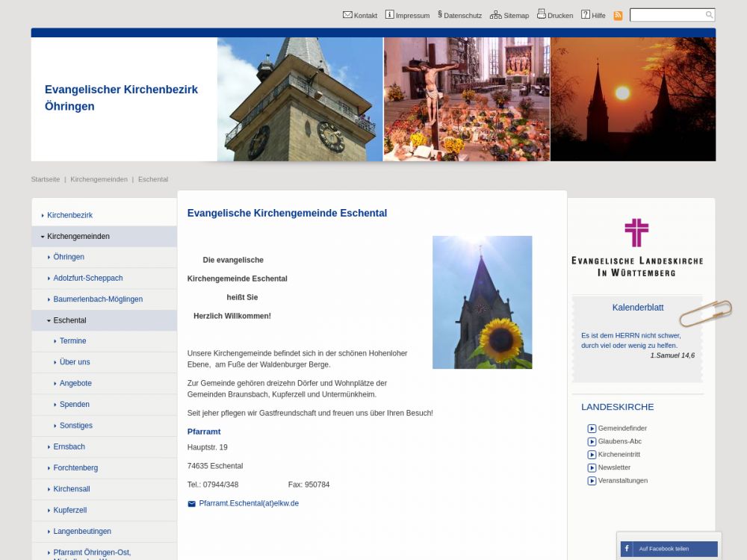Open the Sitemap icon link

click(495, 15)
